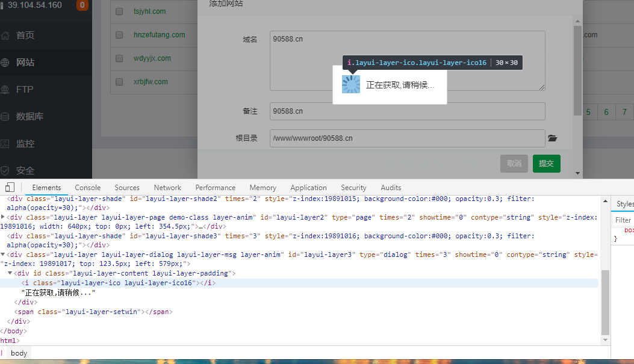The image size is (634, 364).
Task: Open the tsjyhl.com site link
Action: (149, 11)
